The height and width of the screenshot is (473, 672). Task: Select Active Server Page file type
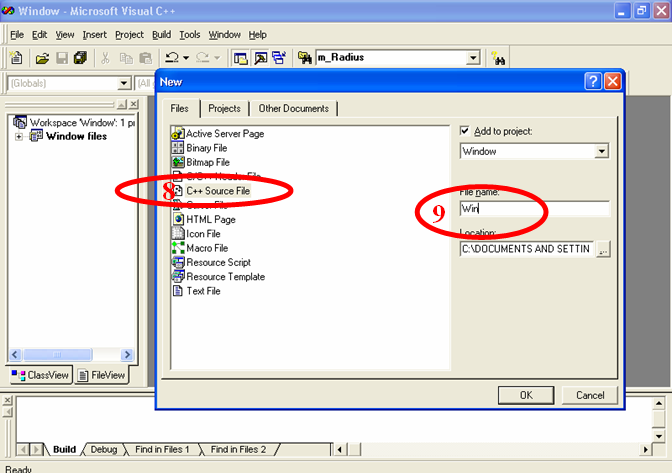coord(225,134)
